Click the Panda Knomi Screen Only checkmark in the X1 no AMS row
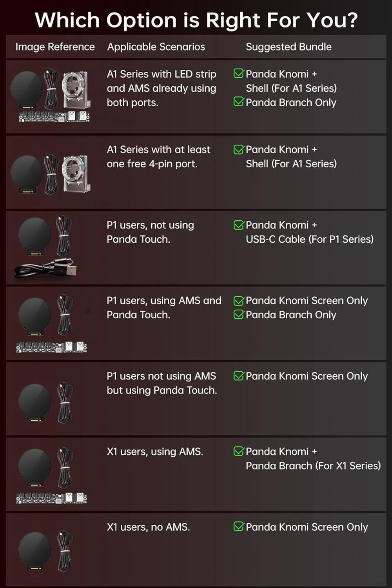 238,526
